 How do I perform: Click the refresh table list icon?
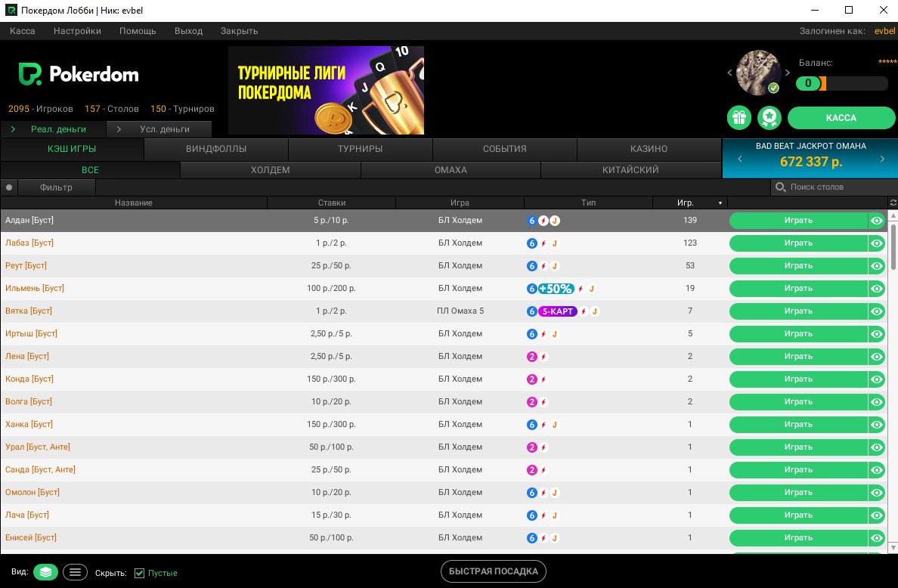pos(893,203)
